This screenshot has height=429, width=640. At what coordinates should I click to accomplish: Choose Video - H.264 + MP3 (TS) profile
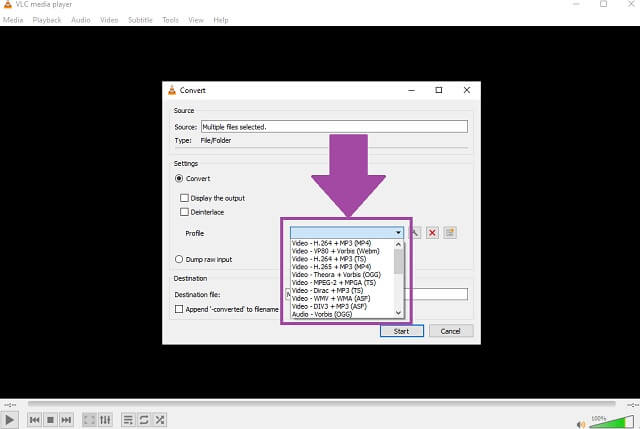[x=329, y=259]
